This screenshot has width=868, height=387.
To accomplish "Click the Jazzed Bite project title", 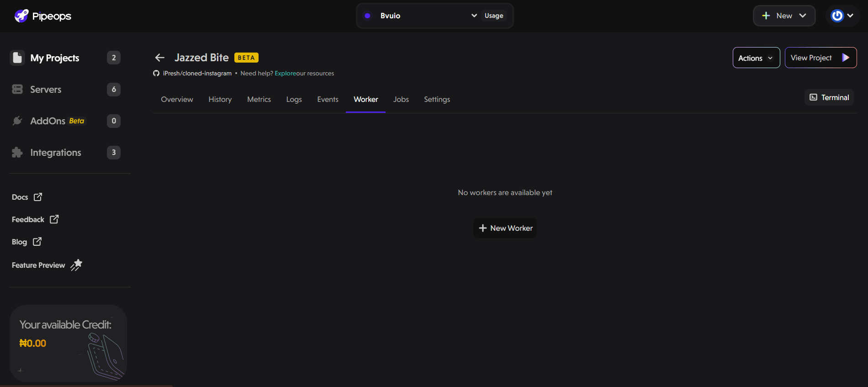I will (x=201, y=58).
